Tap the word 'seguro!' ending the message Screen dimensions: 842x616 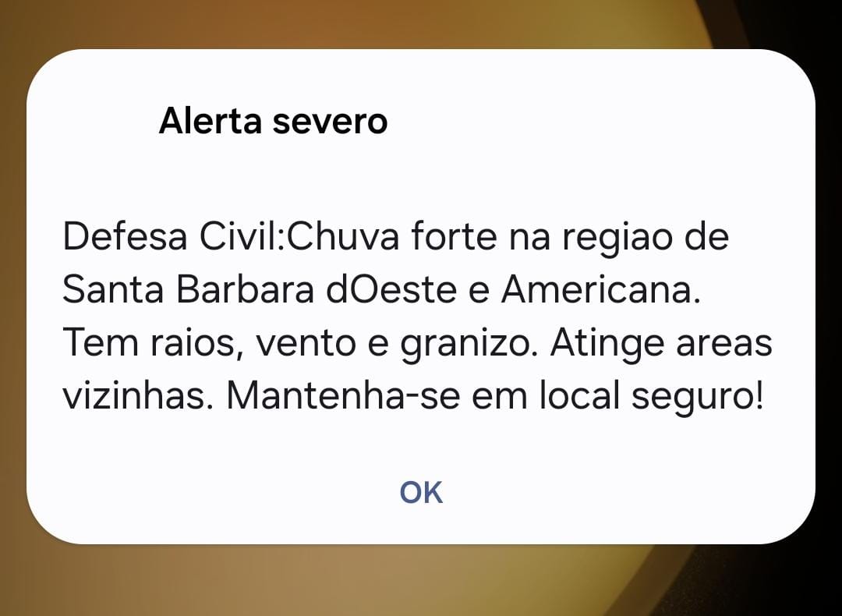(697, 398)
